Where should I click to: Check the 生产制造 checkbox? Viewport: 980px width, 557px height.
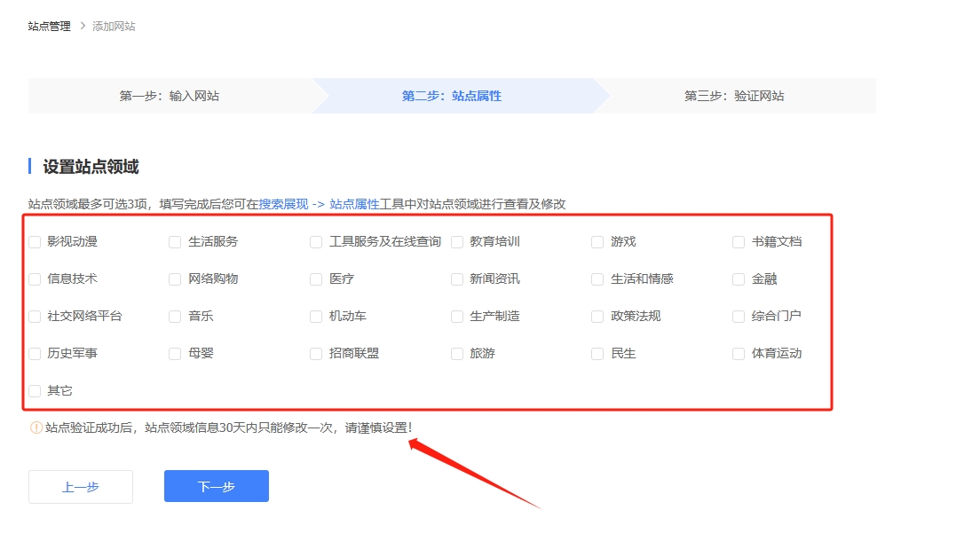pos(457,317)
